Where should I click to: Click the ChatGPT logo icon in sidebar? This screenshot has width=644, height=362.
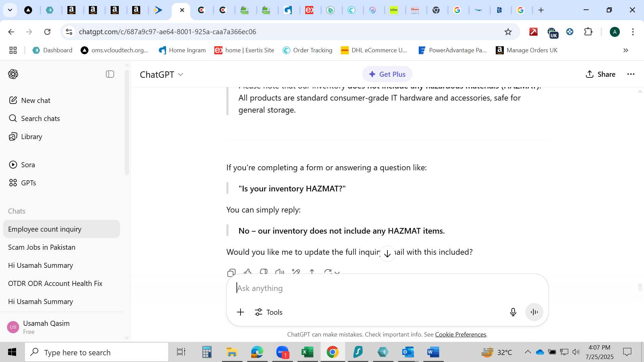13,74
